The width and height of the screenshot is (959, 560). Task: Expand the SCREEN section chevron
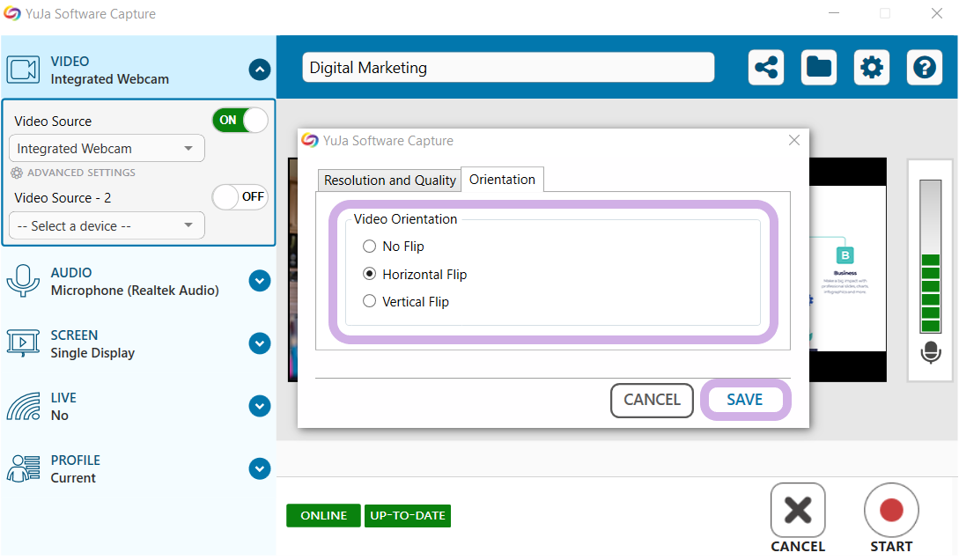click(259, 343)
